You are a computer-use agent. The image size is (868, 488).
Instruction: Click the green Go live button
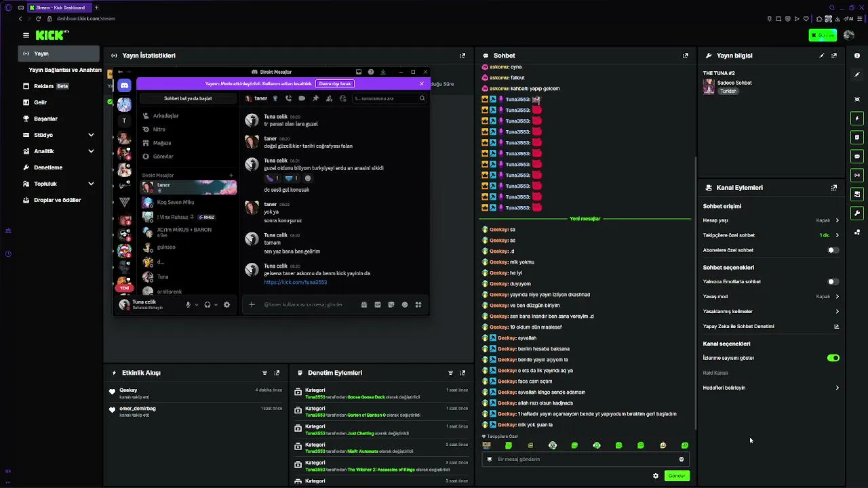pos(823,35)
